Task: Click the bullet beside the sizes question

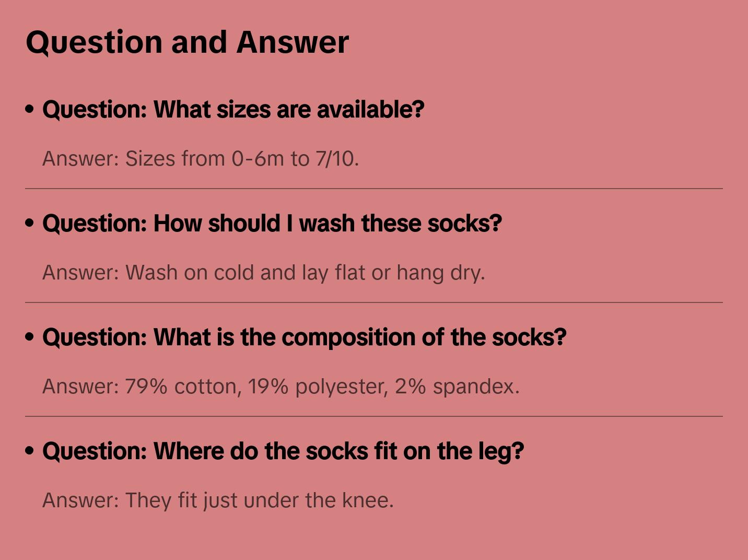Action: tap(30, 109)
